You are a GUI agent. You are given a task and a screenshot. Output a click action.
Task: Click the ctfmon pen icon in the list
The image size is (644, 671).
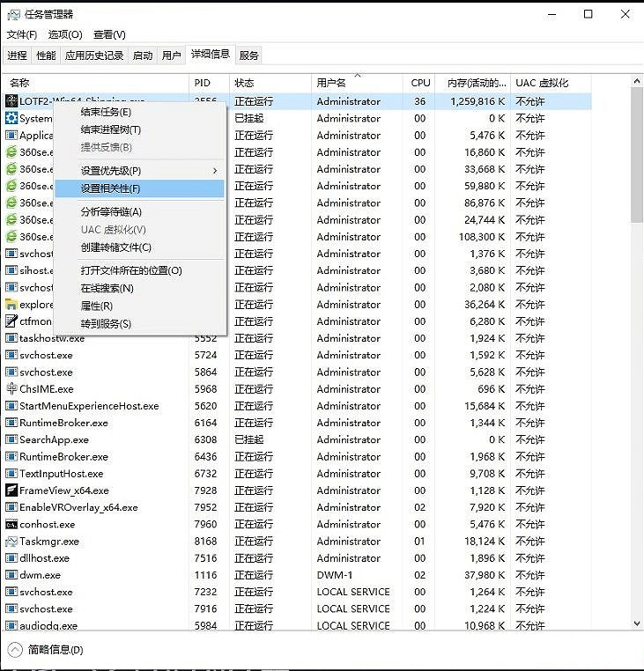pyautogui.click(x=12, y=321)
